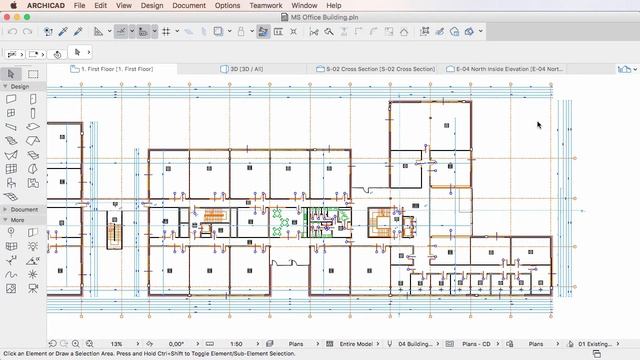The height and width of the screenshot is (360, 640).
Task: Collapse the Design toolbox group
Action: pyautogui.click(x=5, y=86)
